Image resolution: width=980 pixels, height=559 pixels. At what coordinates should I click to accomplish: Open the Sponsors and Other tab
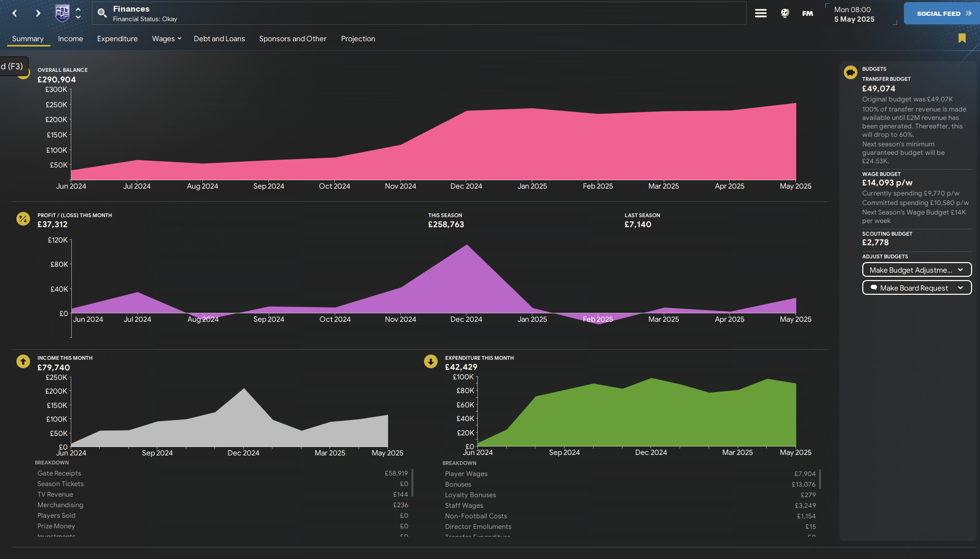tap(293, 39)
